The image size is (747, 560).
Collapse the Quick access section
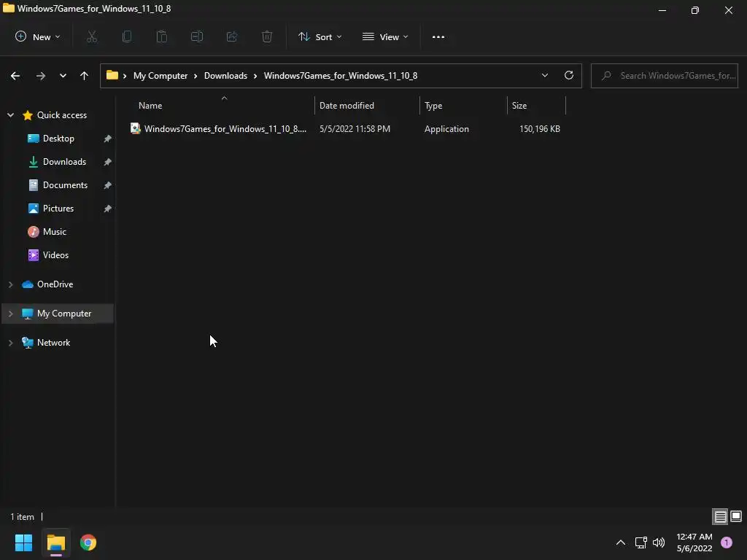pyautogui.click(x=10, y=115)
